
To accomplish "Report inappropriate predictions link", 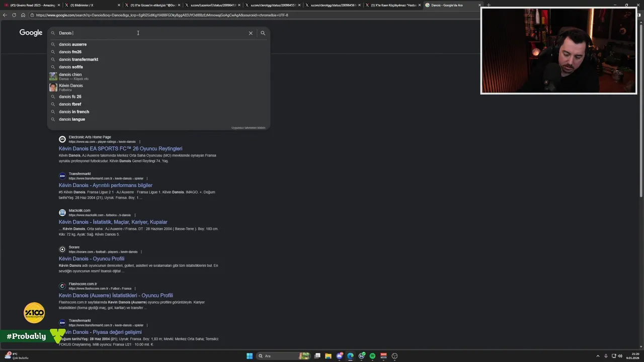I will click(x=248, y=128).
